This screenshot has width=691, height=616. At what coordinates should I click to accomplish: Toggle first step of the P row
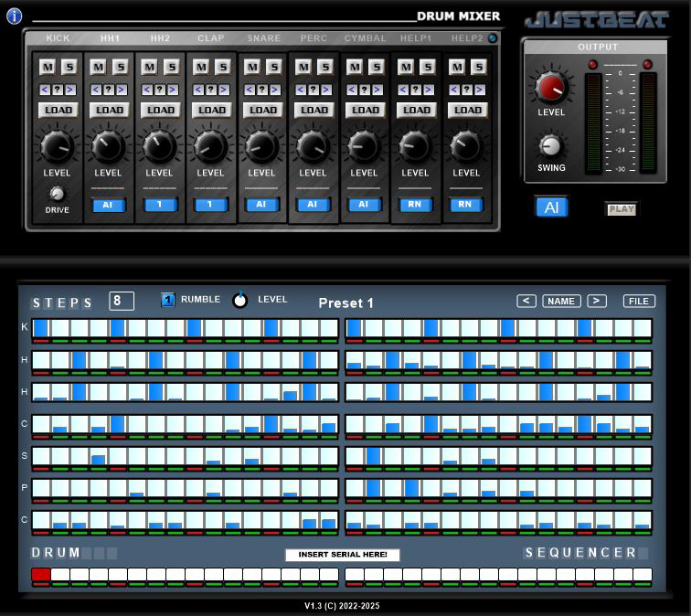[41, 489]
